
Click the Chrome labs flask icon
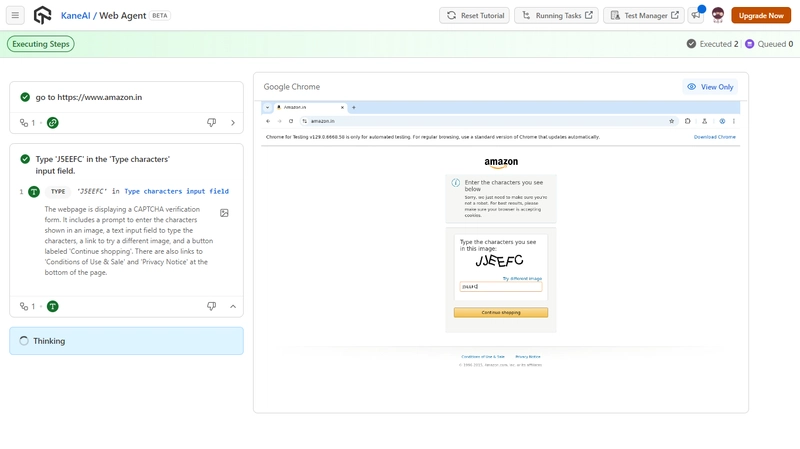[x=705, y=121]
